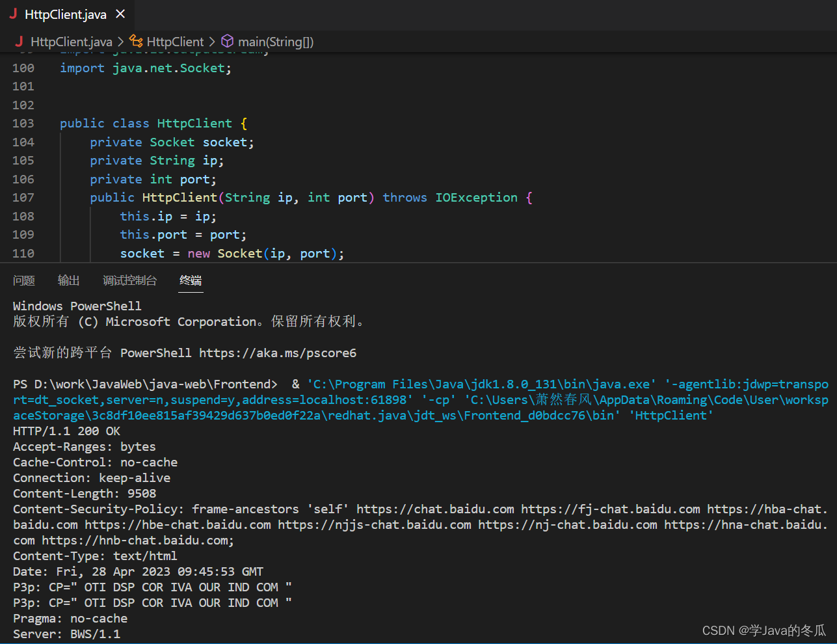837x644 pixels.
Task: Click the Java icon on the HttpClient.java editor tab
Action: (x=13, y=14)
